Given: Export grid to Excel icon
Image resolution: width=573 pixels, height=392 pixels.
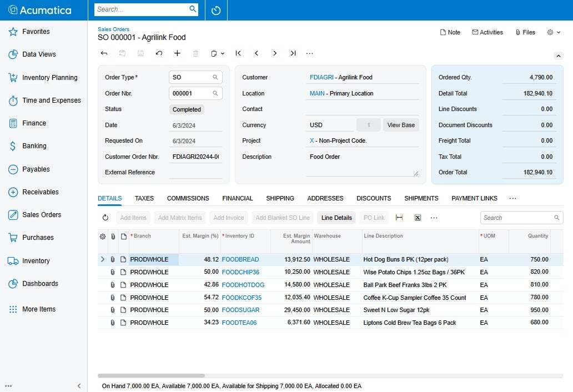Looking at the screenshot, I should pos(418,218).
